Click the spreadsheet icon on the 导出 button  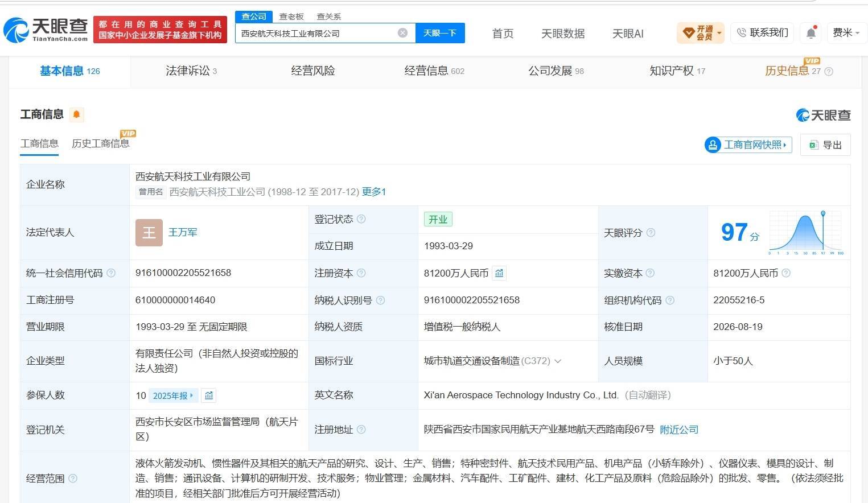814,145
